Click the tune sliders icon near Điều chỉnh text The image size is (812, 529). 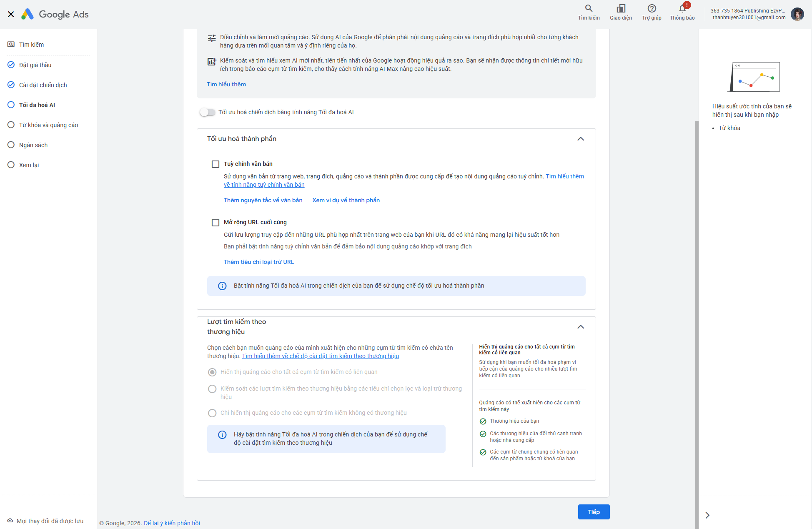[x=212, y=38]
